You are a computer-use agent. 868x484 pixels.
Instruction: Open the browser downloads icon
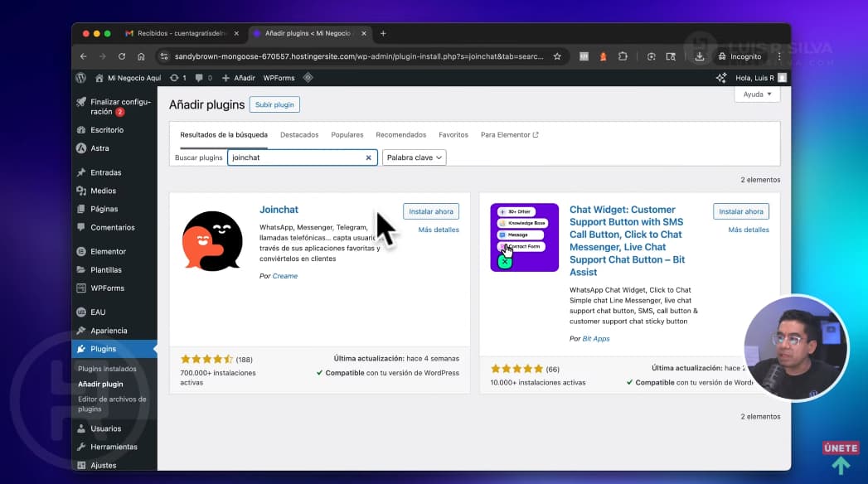[x=700, y=56]
